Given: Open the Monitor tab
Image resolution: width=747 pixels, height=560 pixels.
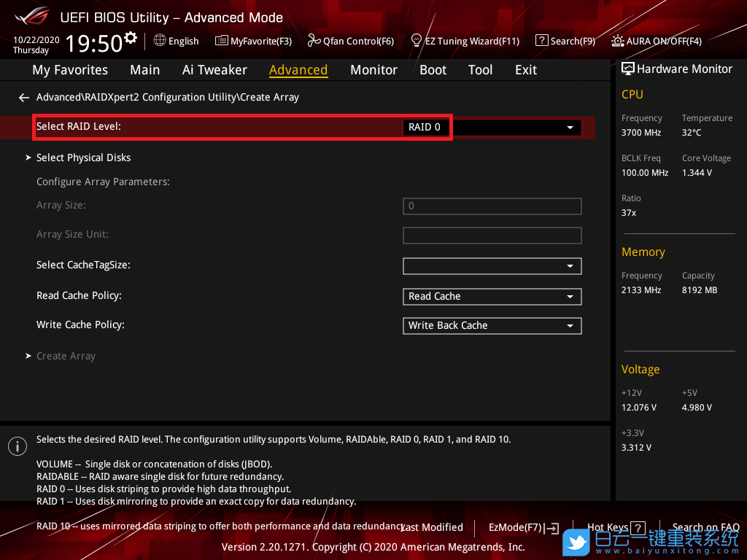Looking at the screenshot, I should pyautogui.click(x=373, y=70).
